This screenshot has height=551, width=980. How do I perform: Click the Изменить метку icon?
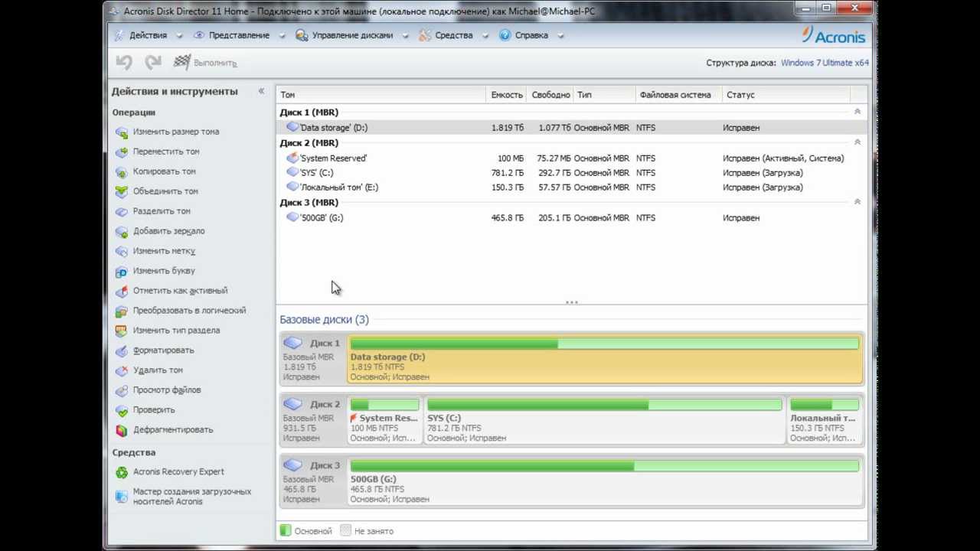[121, 251]
